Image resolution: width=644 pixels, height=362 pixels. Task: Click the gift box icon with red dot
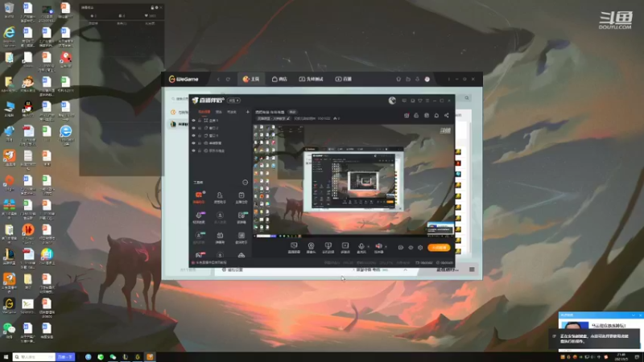407,116
